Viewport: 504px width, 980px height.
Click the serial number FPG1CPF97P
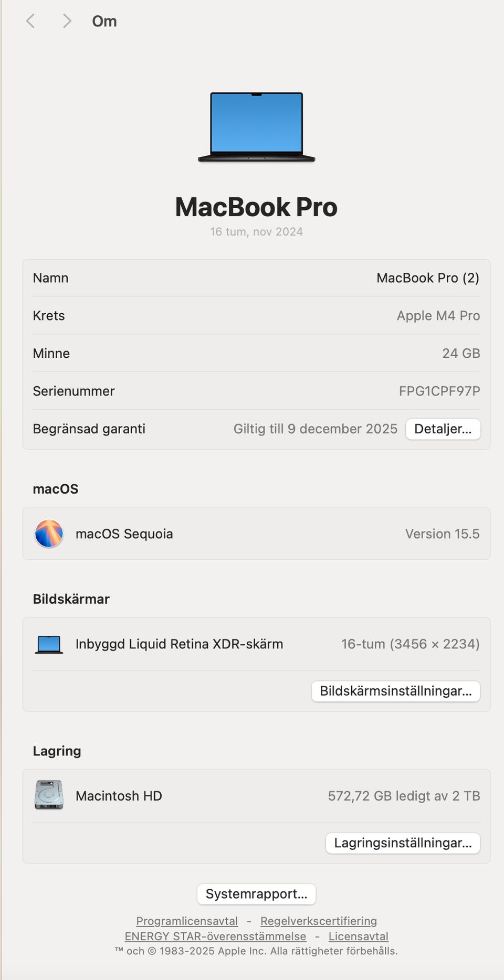pyautogui.click(x=439, y=391)
